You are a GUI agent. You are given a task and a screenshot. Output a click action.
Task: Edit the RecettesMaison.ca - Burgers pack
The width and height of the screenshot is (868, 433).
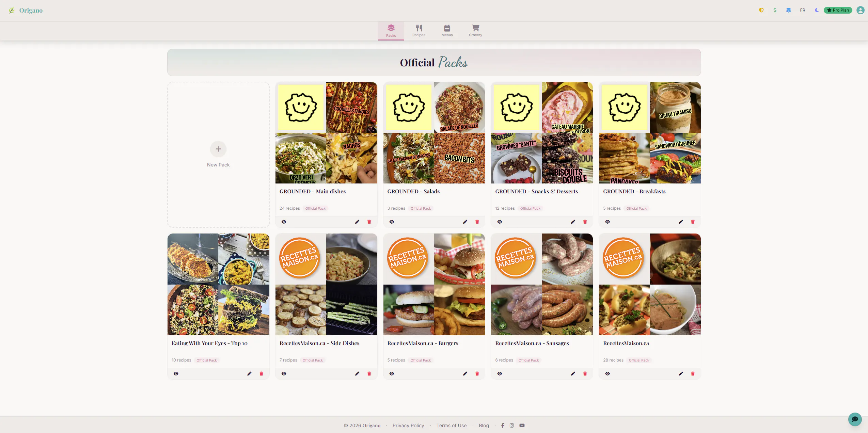[465, 374]
